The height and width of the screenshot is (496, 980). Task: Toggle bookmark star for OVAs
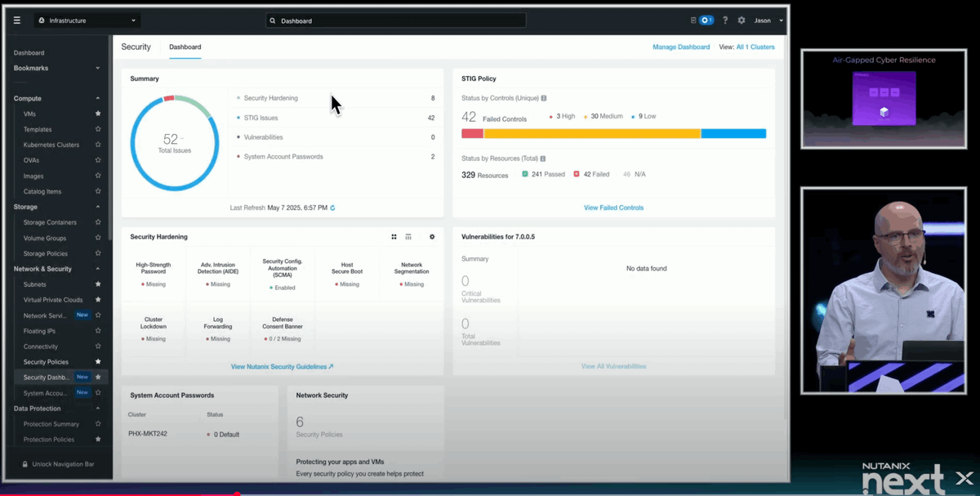pyautogui.click(x=98, y=160)
